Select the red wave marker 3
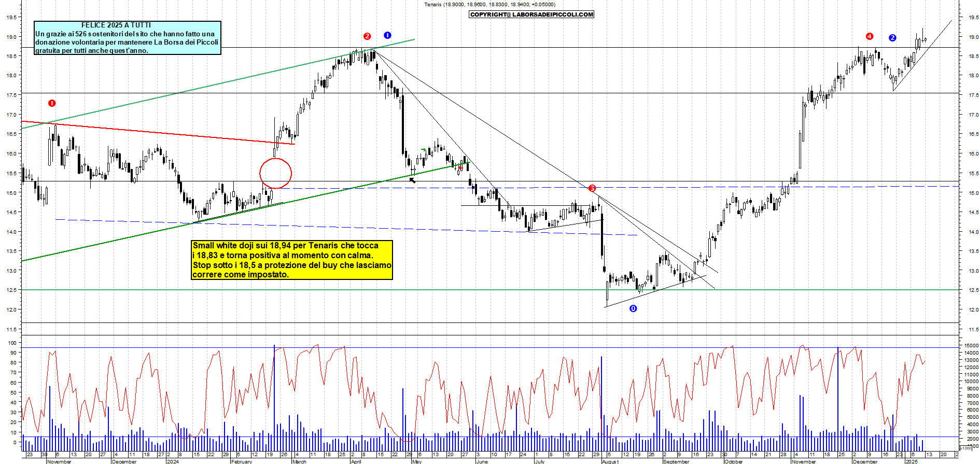Screen dimensions: 980x464 592,188
